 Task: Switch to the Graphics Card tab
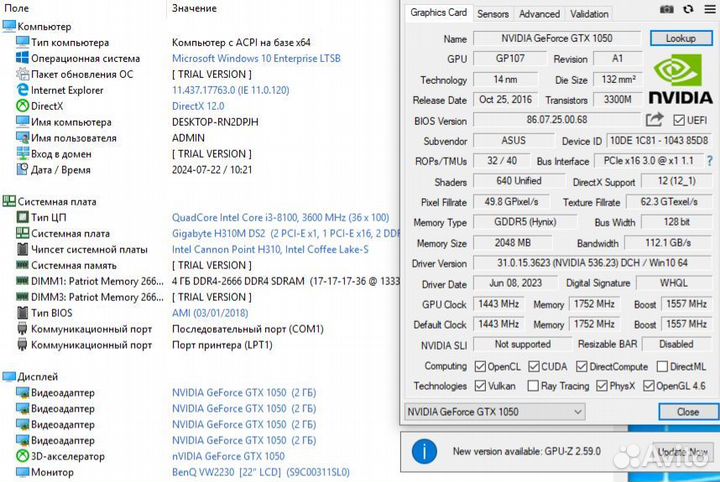point(439,12)
